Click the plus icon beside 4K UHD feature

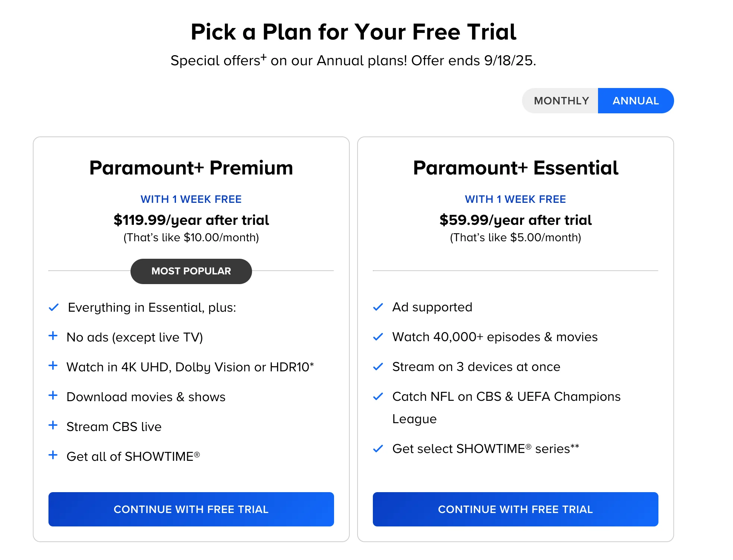[x=54, y=366]
